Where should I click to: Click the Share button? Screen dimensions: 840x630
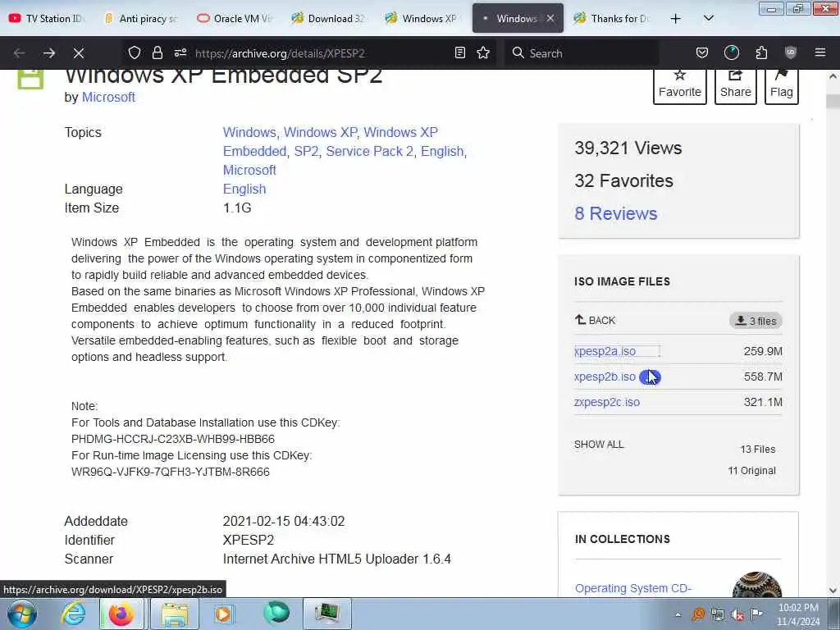tap(736, 85)
